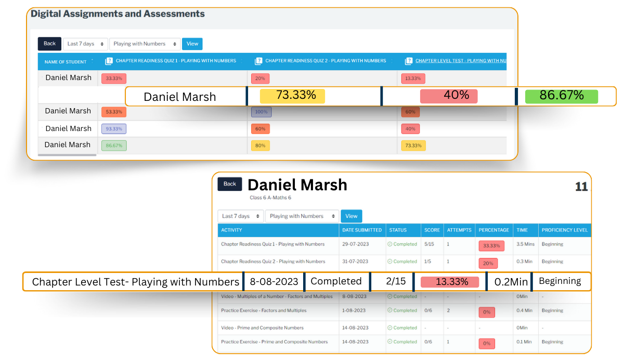Click sort arrows next to Name of Student
The height and width of the screenshot is (364, 624).
[x=93, y=61]
